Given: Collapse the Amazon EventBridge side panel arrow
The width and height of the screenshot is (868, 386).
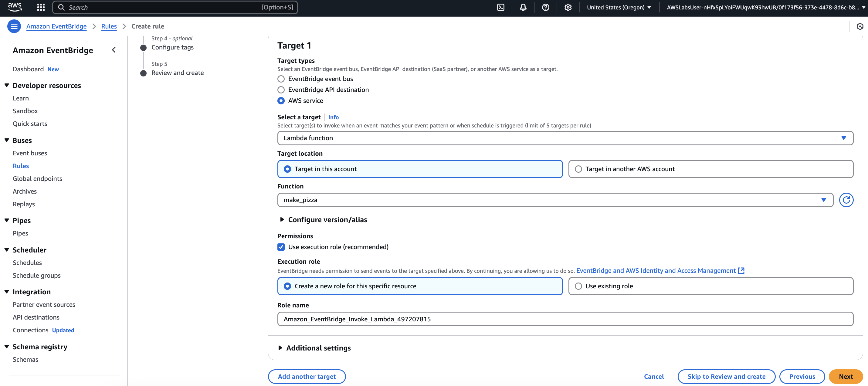Looking at the screenshot, I should (x=114, y=50).
